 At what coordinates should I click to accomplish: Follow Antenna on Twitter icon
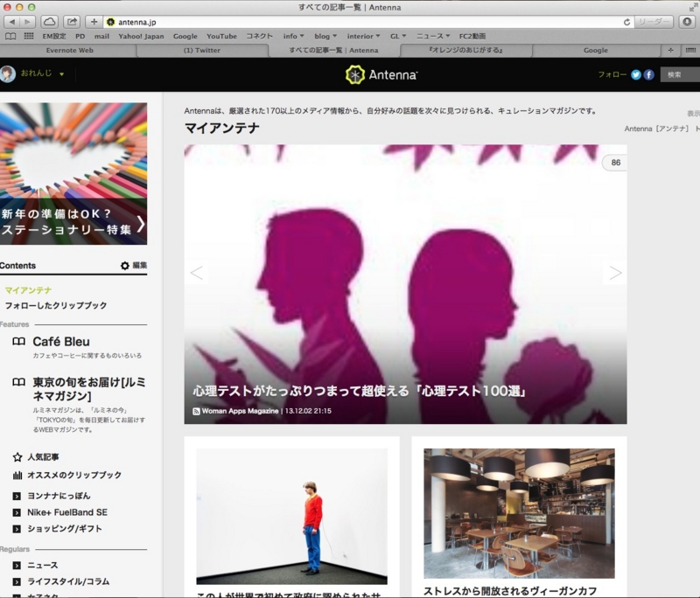tap(636, 75)
